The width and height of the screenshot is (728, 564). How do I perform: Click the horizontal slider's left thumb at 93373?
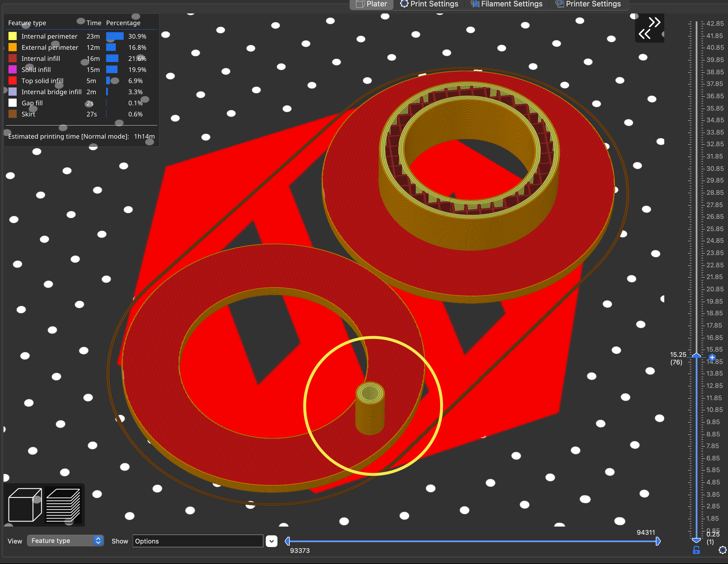pos(287,541)
